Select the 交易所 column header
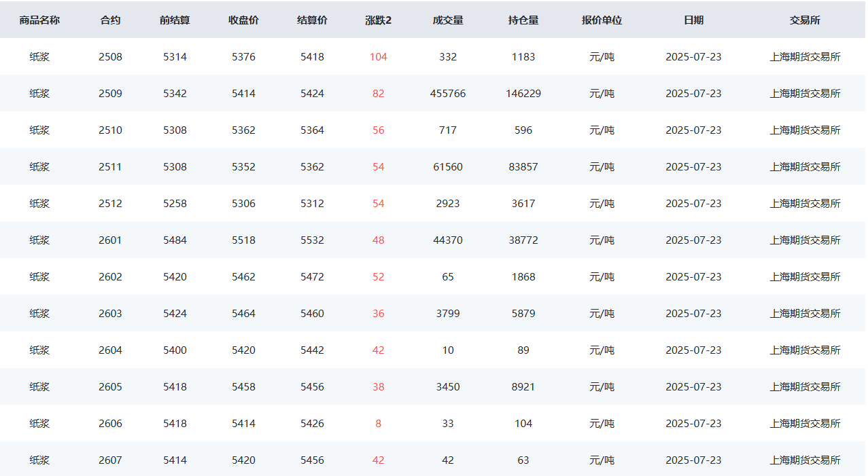 tap(805, 20)
